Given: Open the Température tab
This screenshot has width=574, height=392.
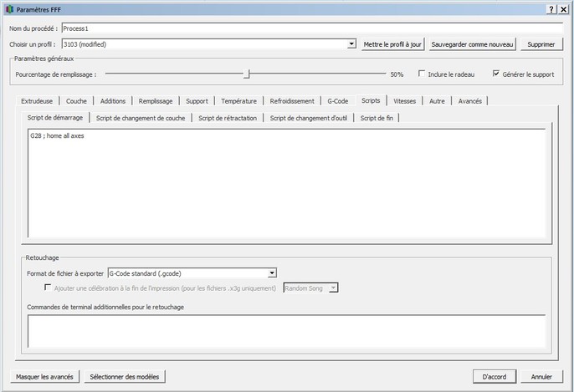Looking at the screenshot, I should tap(238, 100).
